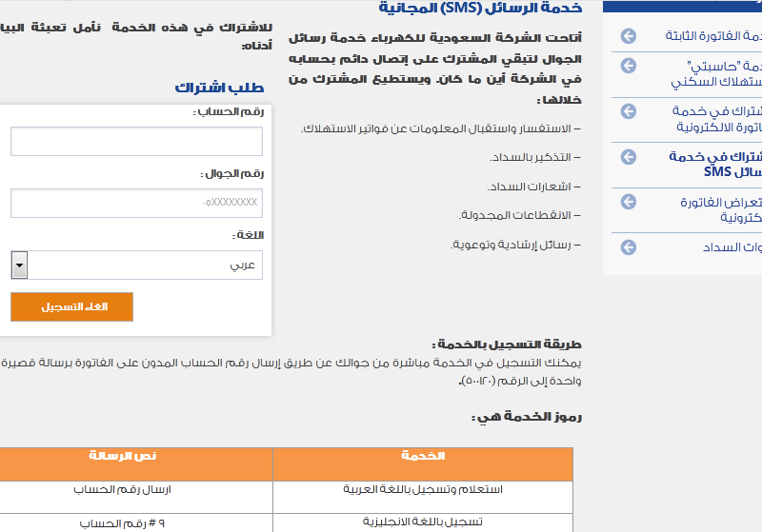Open استعراض الفاتورة menu item
Image resolution: width=762 pixels, height=532 pixels.
[x=721, y=209]
